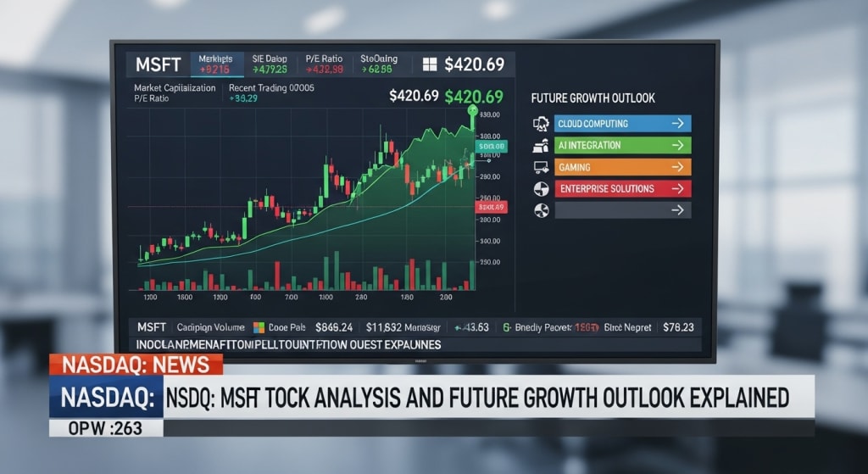Open Enterprise Solutions via its arrow
The image size is (868, 474).
pyautogui.click(x=677, y=189)
